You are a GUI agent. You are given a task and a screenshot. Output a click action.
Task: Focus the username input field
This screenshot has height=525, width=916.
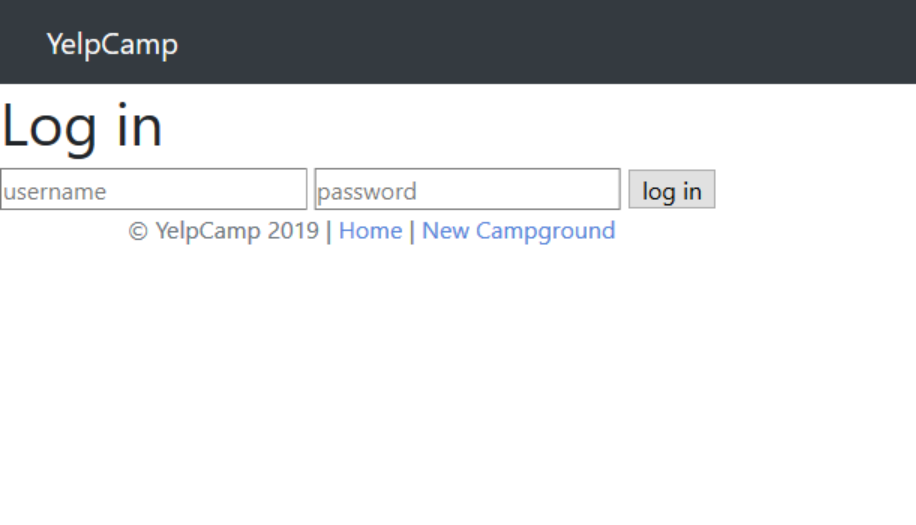click(x=154, y=189)
